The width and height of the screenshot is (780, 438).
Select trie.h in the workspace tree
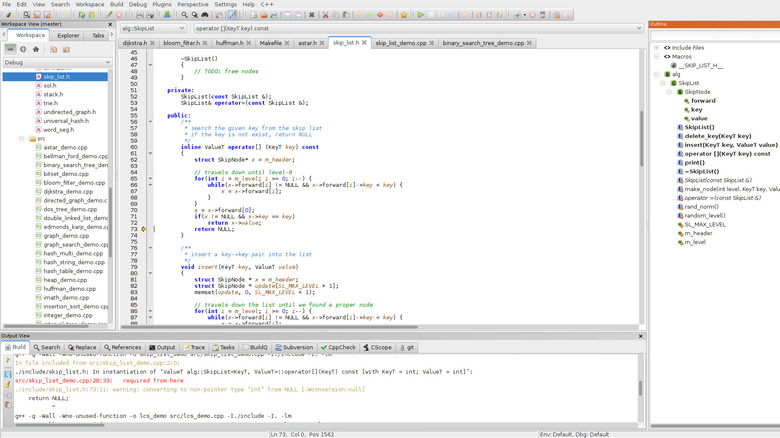51,103
